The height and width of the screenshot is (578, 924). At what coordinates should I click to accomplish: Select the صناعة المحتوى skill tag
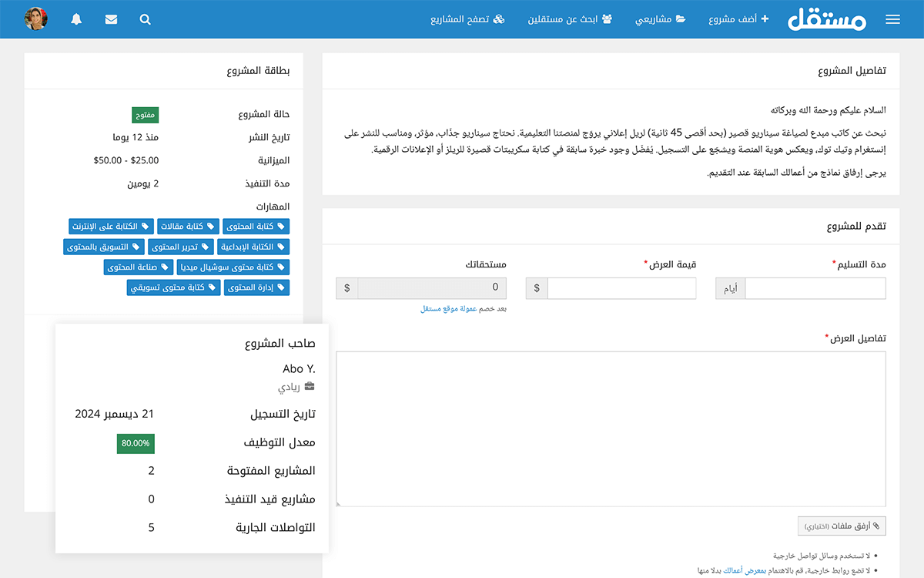(x=139, y=267)
